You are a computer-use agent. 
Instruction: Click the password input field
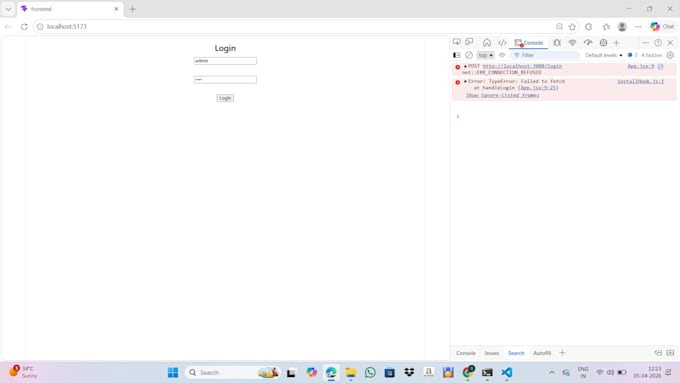(225, 79)
